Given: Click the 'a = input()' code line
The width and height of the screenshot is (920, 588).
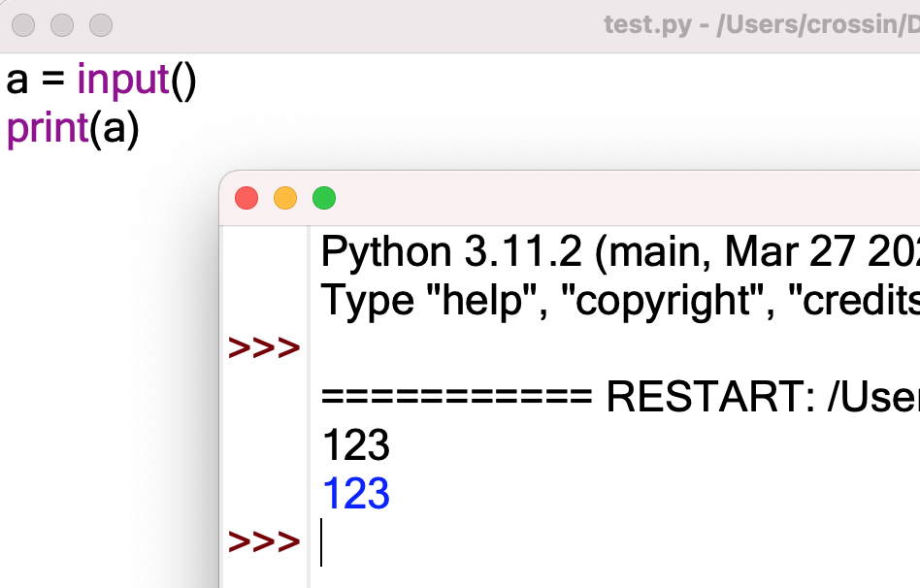Looking at the screenshot, I should [x=101, y=80].
